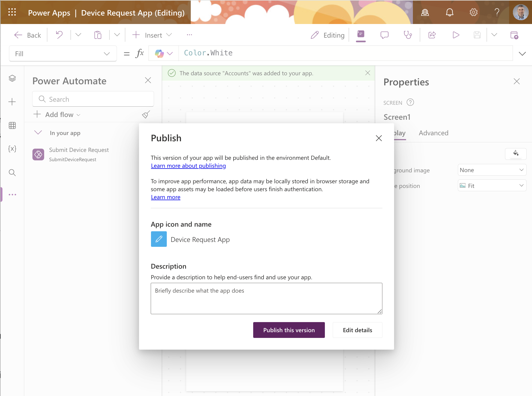The width and height of the screenshot is (532, 396).
Task: Open the toolbar overflow ellipsis menu
Action: click(189, 35)
